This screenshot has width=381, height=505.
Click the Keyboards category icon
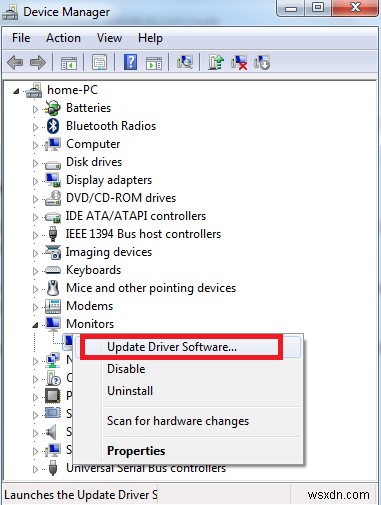tap(53, 270)
